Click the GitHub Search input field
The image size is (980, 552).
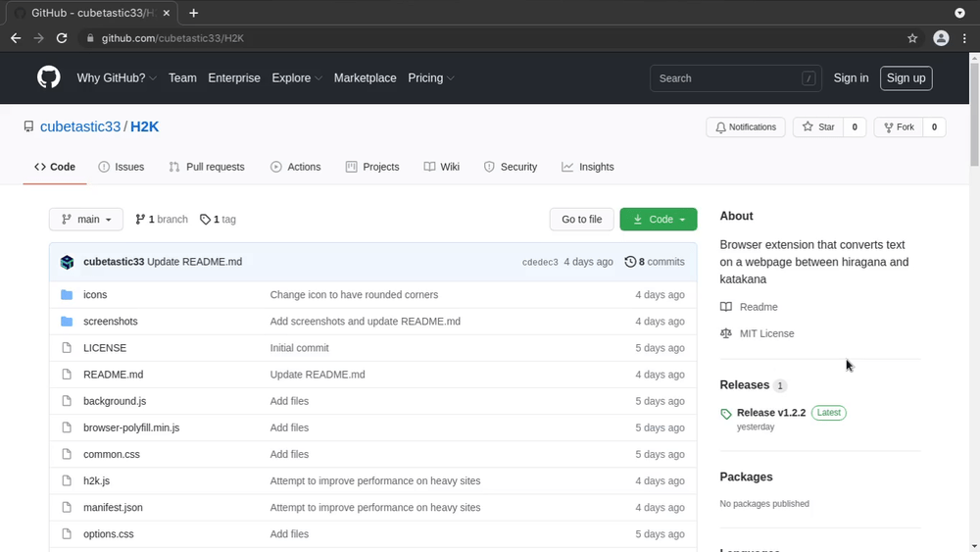pos(736,78)
